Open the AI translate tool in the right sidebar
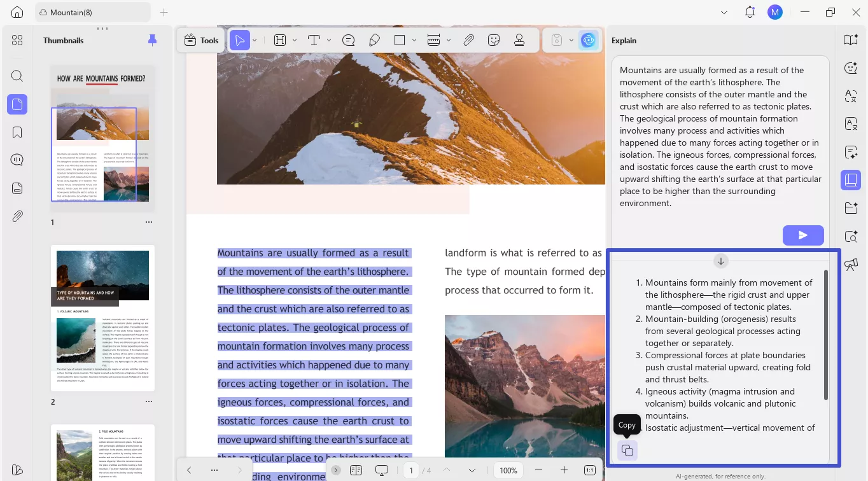The image size is (868, 481). click(x=851, y=96)
